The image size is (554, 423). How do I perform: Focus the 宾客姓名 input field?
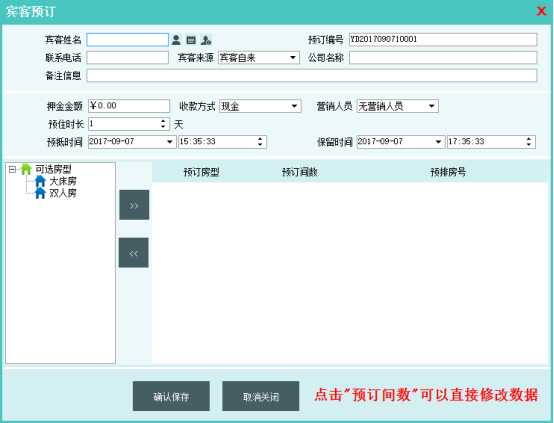pos(128,40)
